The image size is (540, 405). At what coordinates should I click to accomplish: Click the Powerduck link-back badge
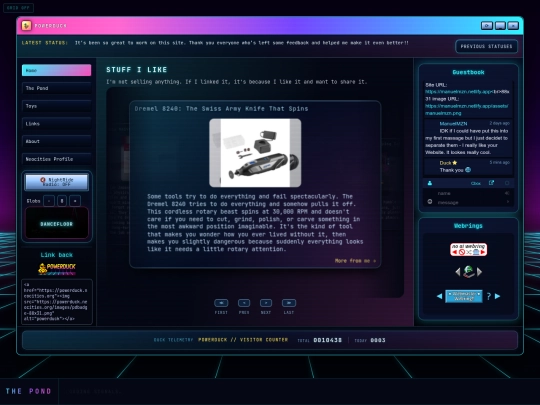pyautogui.click(x=56, y=269)
